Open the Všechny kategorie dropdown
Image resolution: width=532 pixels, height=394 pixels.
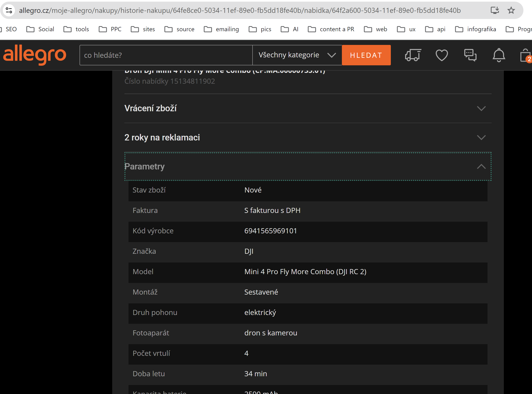tap(297, 55)
